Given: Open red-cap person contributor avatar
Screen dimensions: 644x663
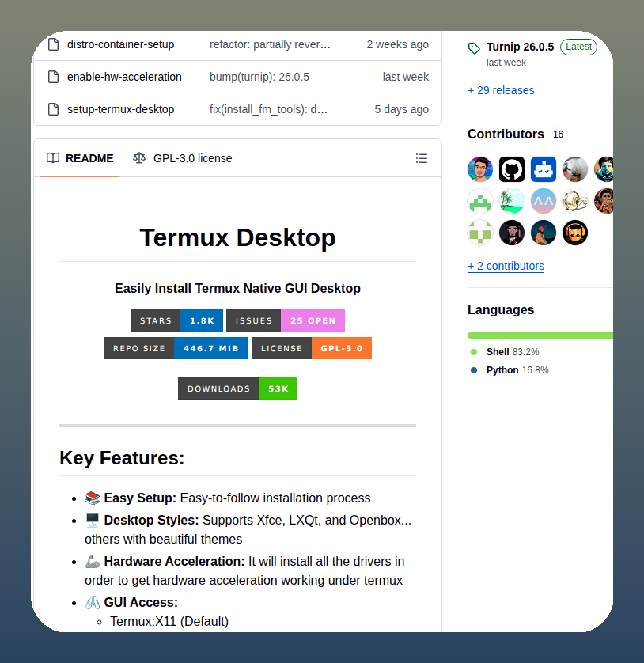Looking at the screenshot, I should (x=544, y=233).
